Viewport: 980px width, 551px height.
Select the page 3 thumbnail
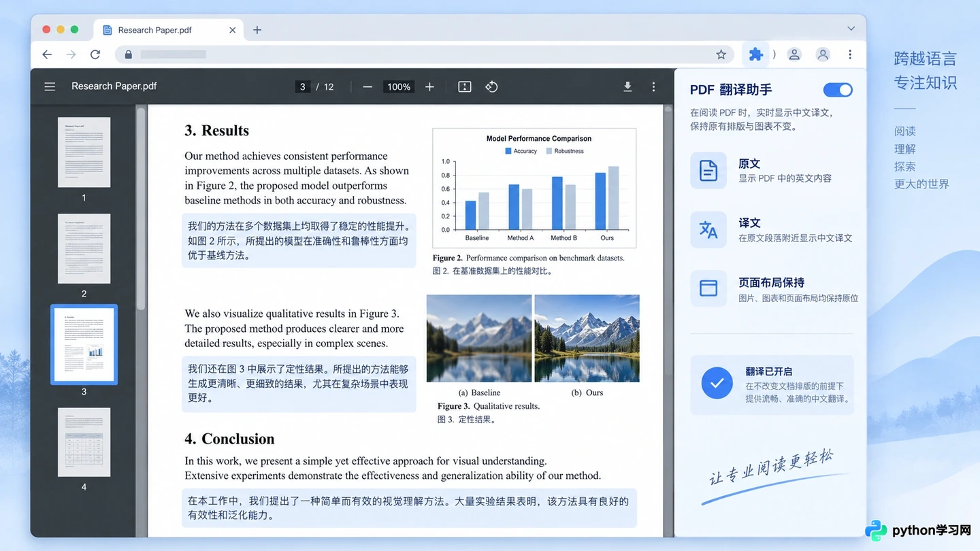[84, 344]
